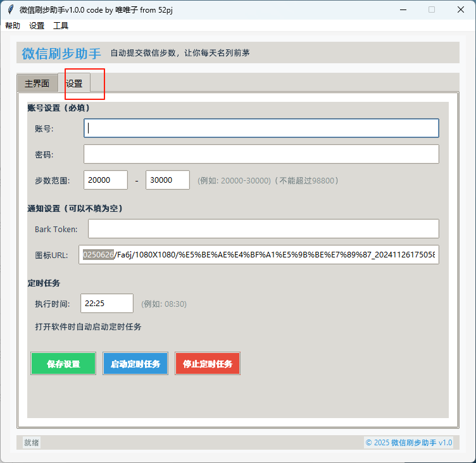Click the Bark Token input field
Screen dimensions: 476x463
pos(263,229)
